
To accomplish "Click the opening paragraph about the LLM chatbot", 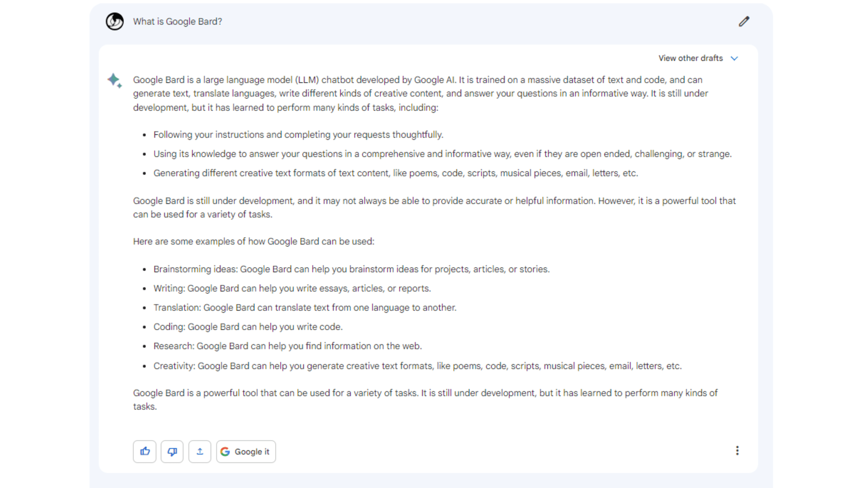I will pos(420,94).
